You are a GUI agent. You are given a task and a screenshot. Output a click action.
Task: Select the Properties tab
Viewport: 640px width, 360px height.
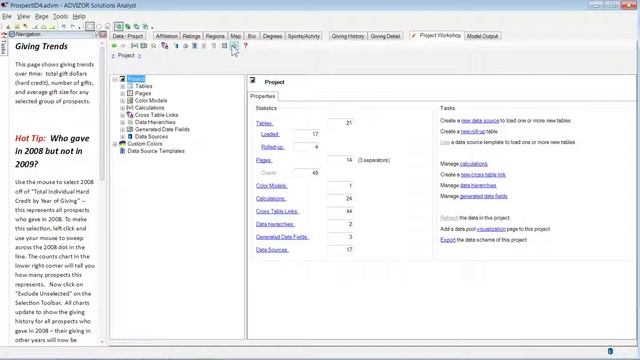(x=263, y=96)
